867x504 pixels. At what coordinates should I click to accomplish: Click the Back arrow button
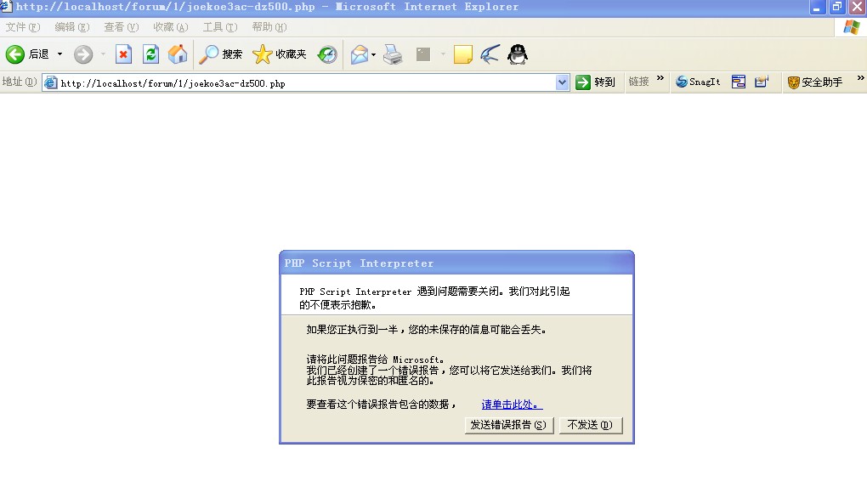pos(15,54)
